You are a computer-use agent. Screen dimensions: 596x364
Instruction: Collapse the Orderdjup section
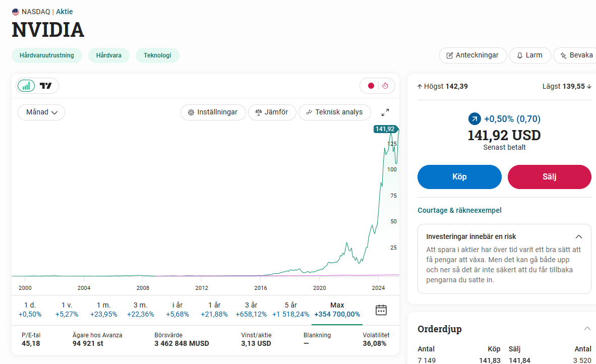coord(587,329)
